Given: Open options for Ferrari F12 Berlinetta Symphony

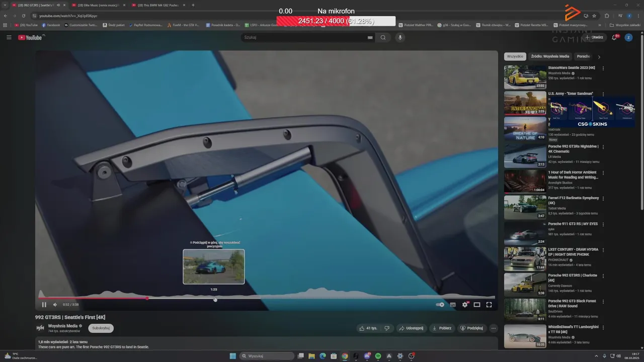Looking at the screenshot, I should pos(603,199).
